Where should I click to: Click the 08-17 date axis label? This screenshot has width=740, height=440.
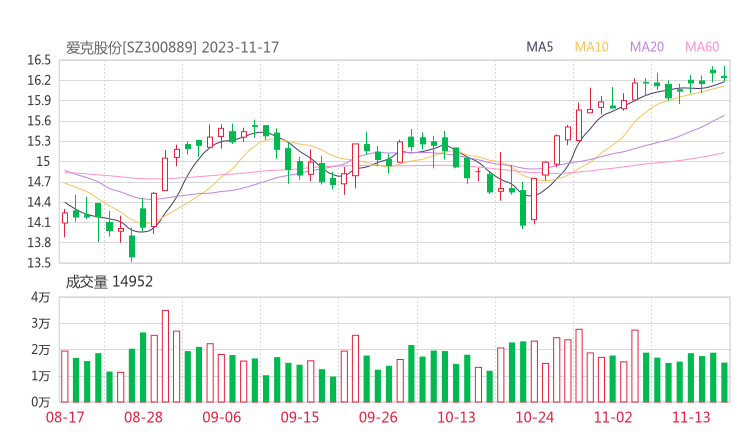(65, 417)
